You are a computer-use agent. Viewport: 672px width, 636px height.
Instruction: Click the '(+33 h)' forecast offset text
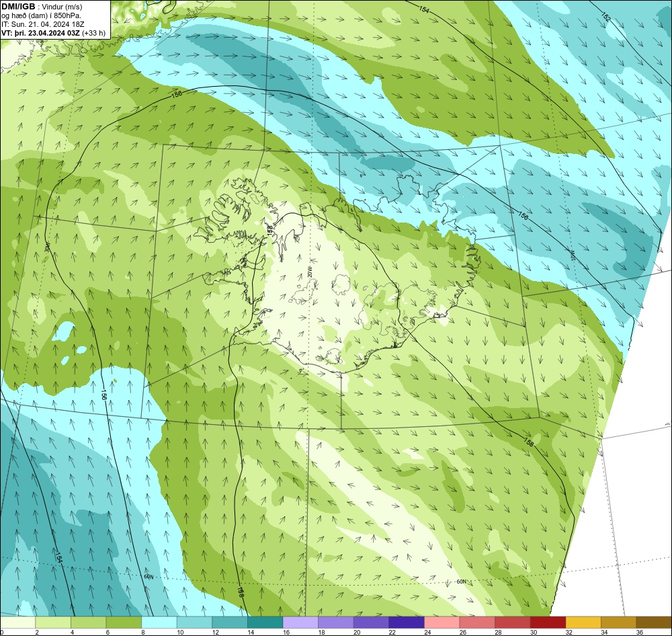pos(94,32)
